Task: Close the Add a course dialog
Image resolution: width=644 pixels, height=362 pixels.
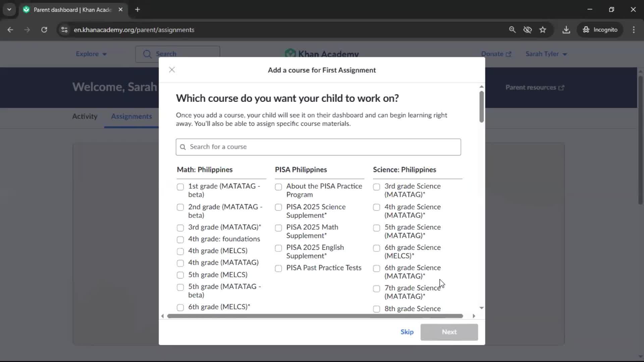Action: tap(172, 70)
